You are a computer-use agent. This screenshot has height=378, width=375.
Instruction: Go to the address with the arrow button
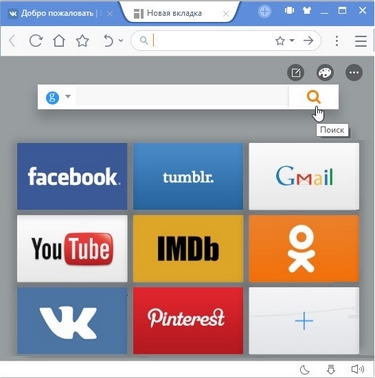(x=308, y=41)
